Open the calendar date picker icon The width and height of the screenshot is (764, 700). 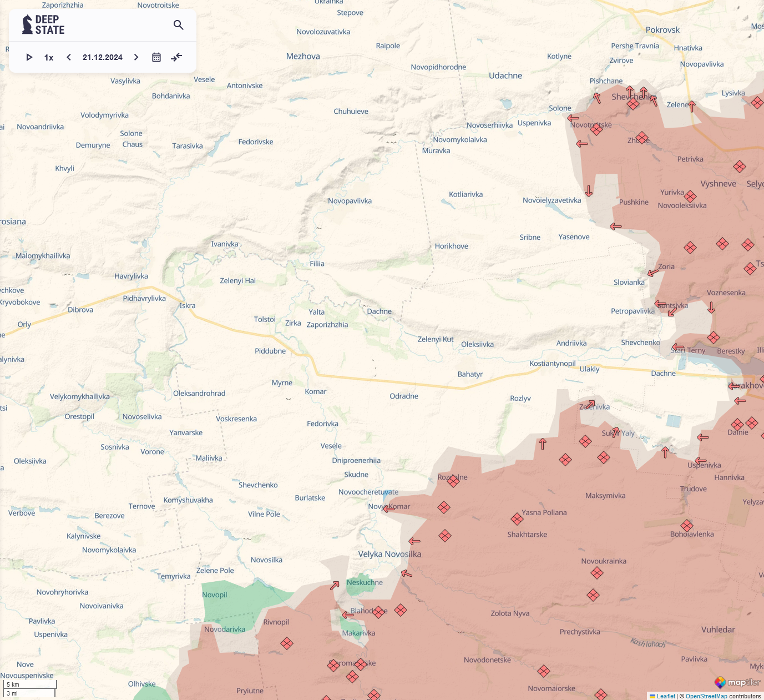point(156,57)
